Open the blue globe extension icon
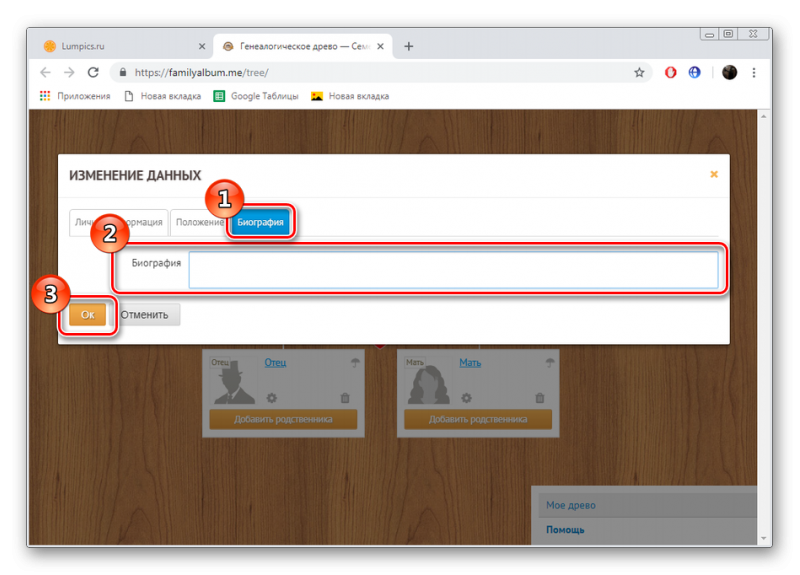 [x=694, y=72]
